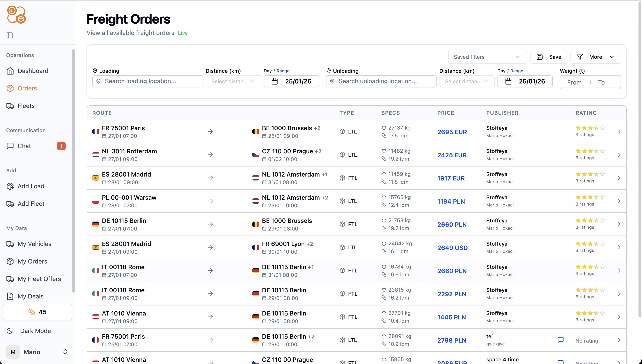This screenshot has height=364, width=642.
Task: Click the Save disk icon
Action: pos(540,57)
